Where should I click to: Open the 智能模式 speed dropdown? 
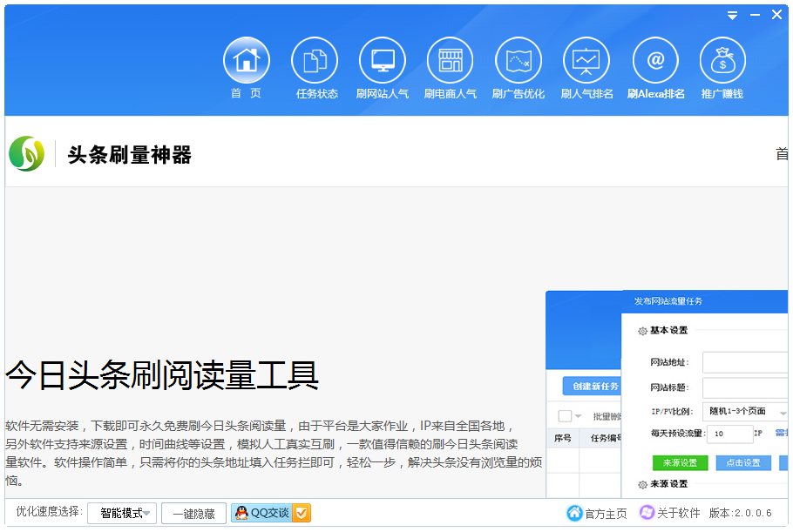(x=122, y=514)
